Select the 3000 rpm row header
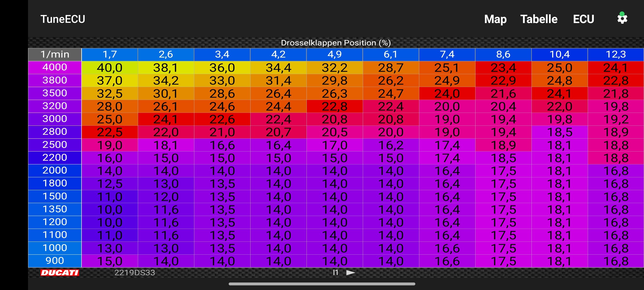Screen dimensions: 644x290 pyautogui.click(x=55, y=119)
